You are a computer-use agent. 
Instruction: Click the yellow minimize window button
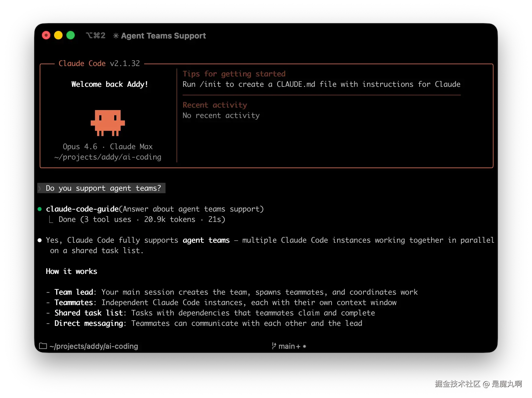coord(58,35)
